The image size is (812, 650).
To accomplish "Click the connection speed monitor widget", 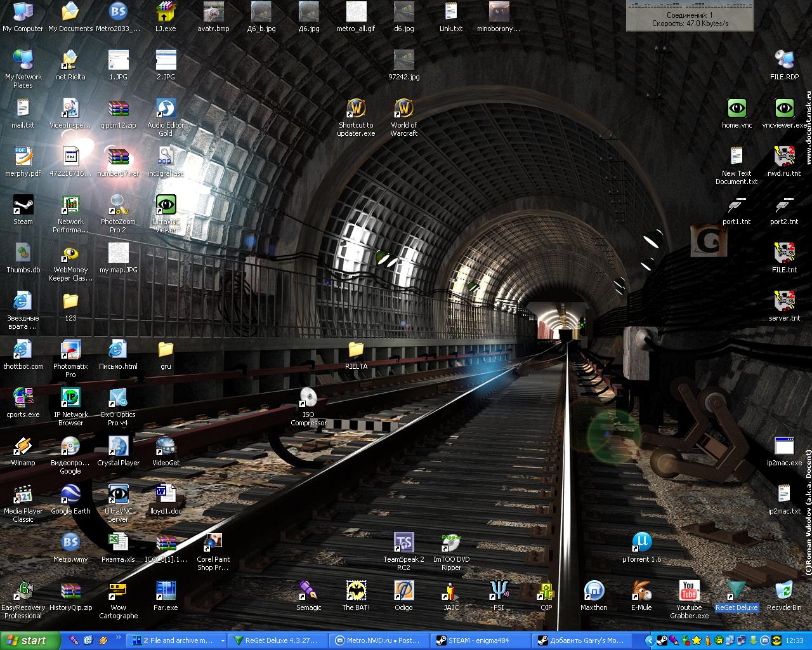I will click(690, 16).
